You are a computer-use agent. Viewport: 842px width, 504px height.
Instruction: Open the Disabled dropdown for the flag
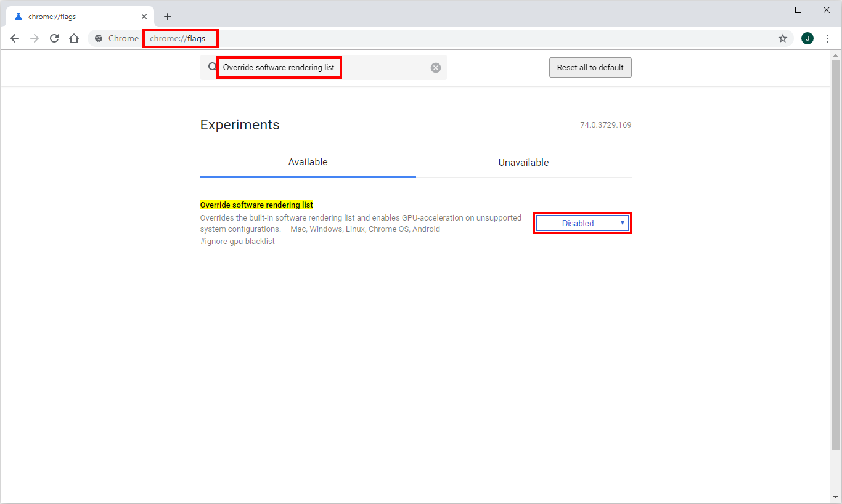pyautogui.click(x=582, y=223)
